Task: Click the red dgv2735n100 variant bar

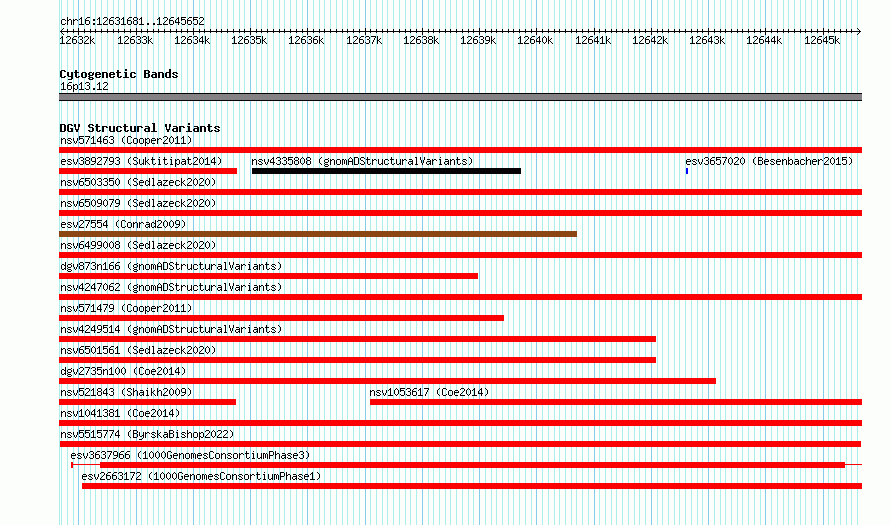Action: [x=388, y=381]
